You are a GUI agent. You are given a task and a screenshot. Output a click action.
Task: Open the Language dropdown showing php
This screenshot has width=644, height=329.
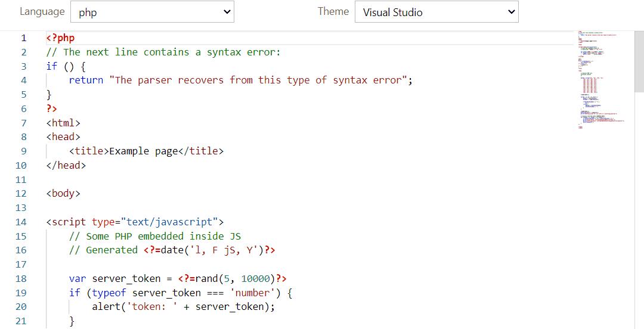151,12
